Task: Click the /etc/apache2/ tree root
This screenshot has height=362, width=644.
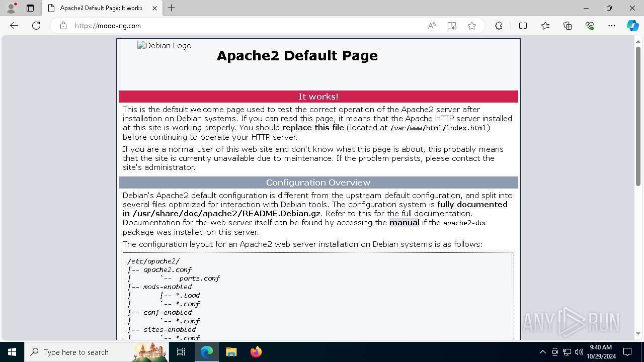Action: click(153, 261)
